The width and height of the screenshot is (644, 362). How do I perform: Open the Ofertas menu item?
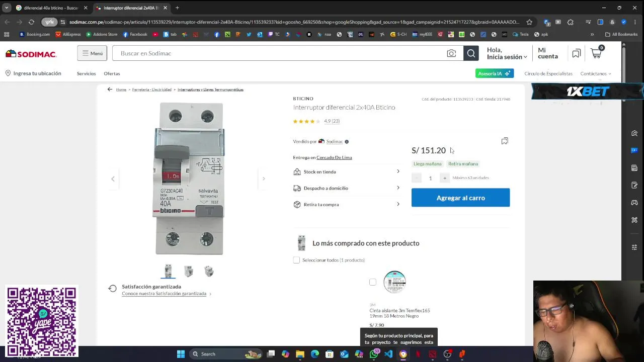[112, 73]
